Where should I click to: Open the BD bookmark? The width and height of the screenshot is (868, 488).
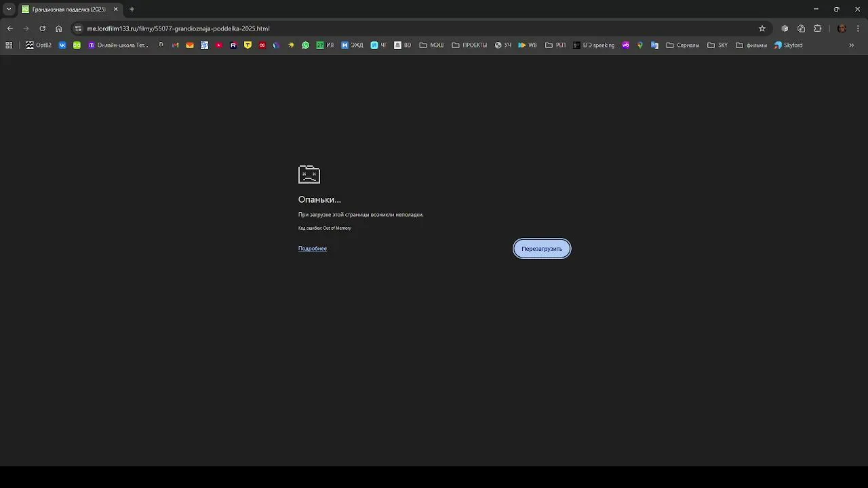(x=403, y=45)
